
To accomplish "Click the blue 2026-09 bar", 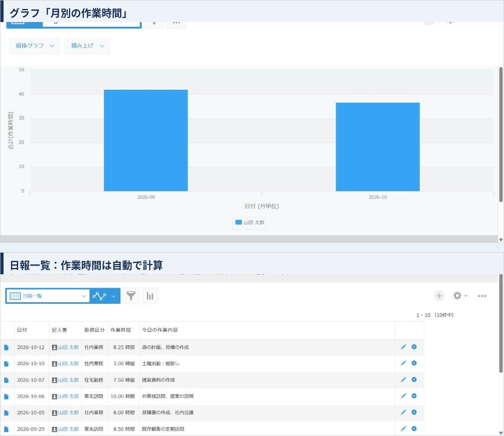I will coord(146,141).
